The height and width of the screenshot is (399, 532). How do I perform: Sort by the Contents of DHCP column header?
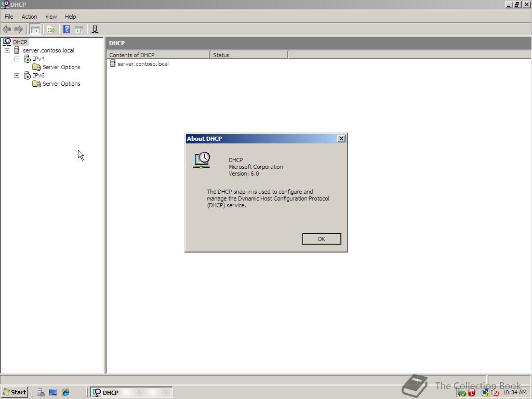[x=158, y=55]
